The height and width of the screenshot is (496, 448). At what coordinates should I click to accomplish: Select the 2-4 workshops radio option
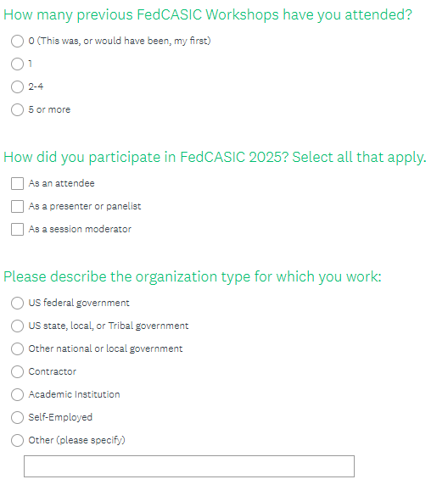[18, 87]
